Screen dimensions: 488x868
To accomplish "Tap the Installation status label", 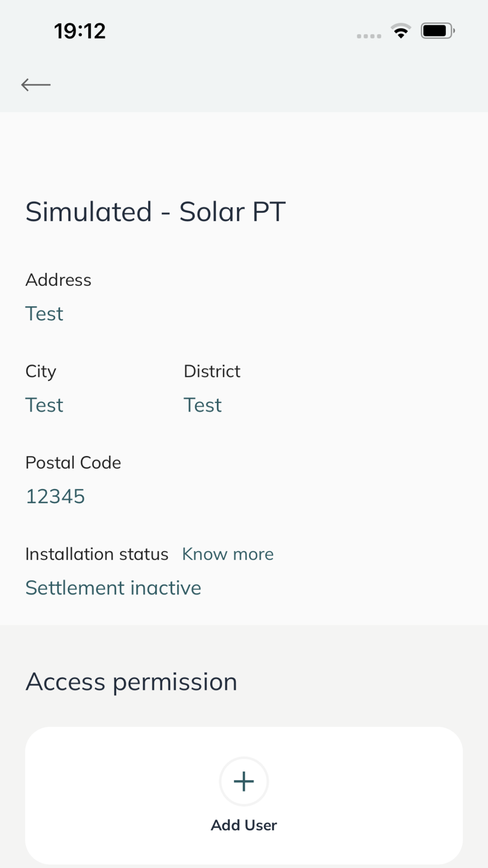I will pos(97,554).
